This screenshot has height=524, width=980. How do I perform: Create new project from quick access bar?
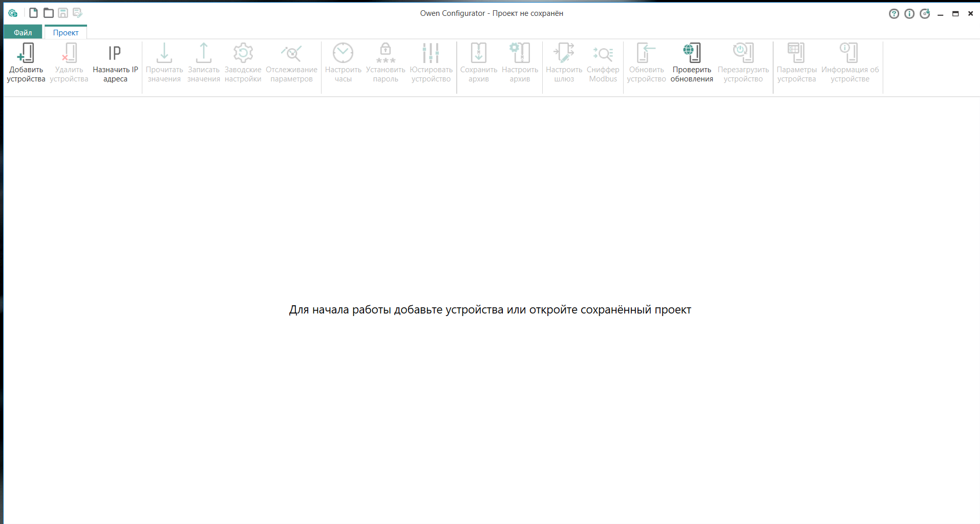click(x=33, y=13)
